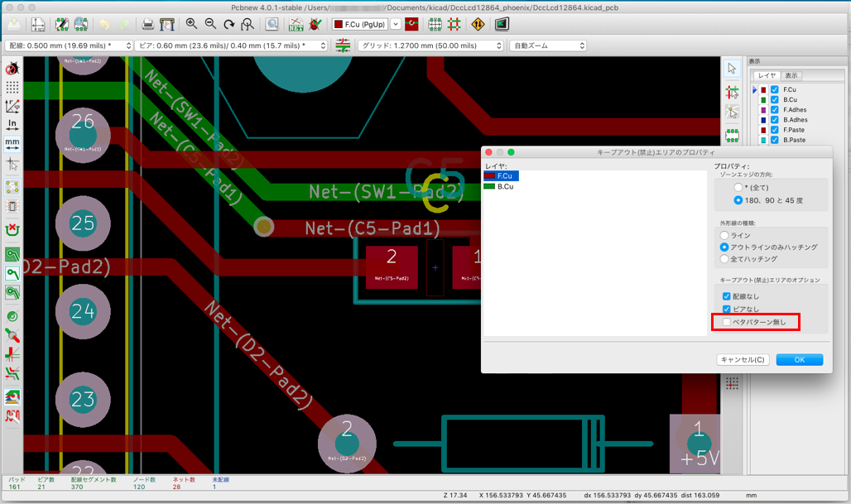Click the redraw view icon

tap(229, 24)
